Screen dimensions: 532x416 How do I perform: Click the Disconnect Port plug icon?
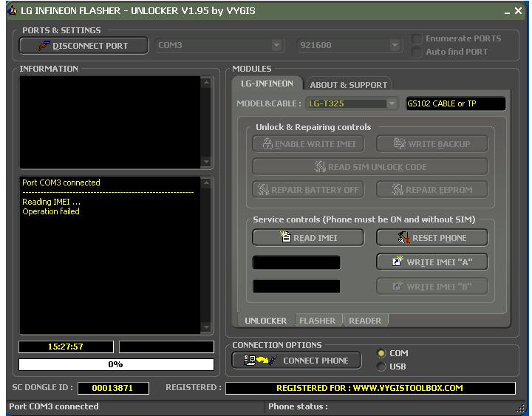[x=44, y=46]
